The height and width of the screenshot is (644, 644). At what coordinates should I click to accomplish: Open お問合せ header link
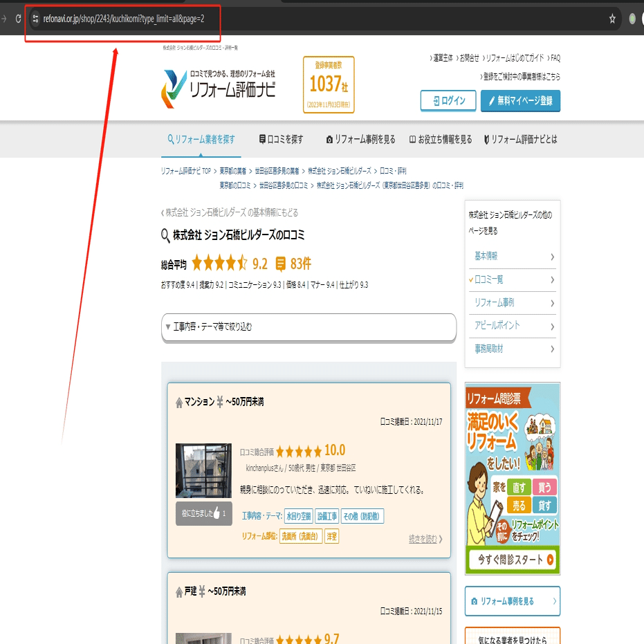pos(468,58)
